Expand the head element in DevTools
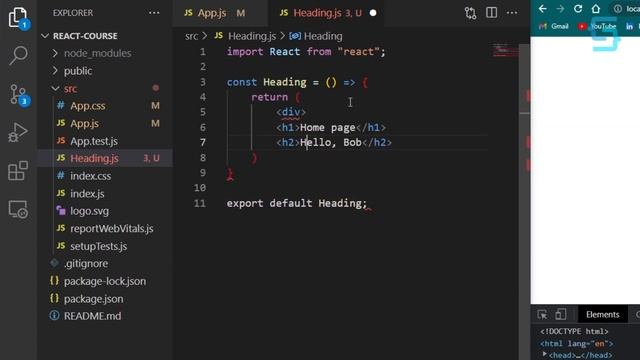 coord(544,355)
